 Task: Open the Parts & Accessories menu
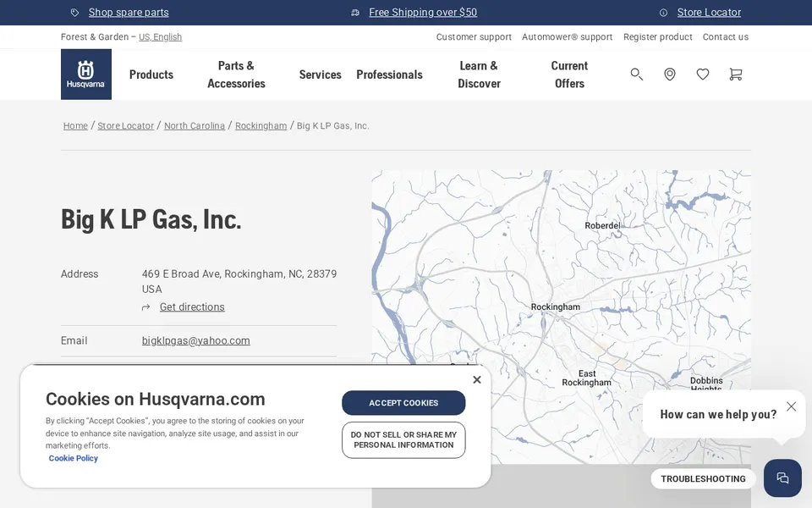click(236, 75)
